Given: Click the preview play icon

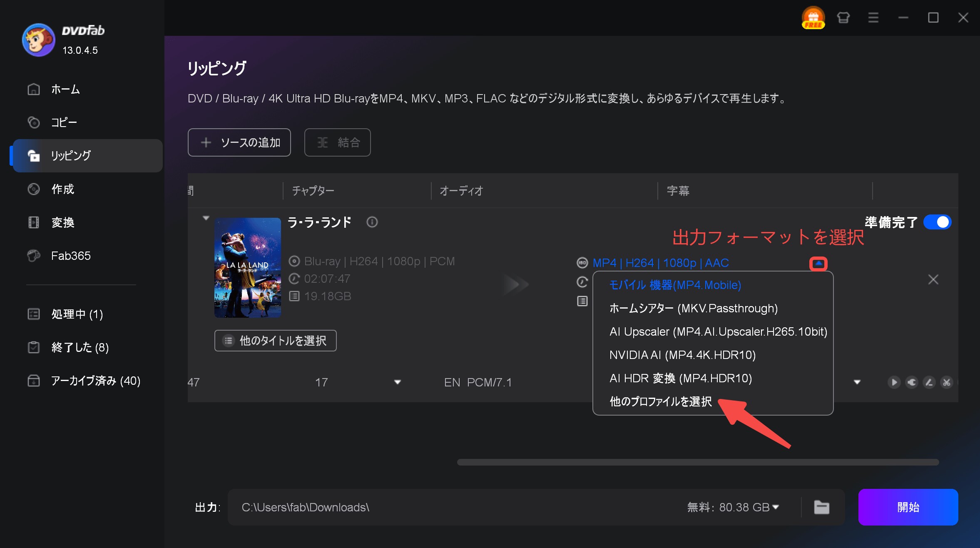Looking at the screenshot, I should [894, 382].
